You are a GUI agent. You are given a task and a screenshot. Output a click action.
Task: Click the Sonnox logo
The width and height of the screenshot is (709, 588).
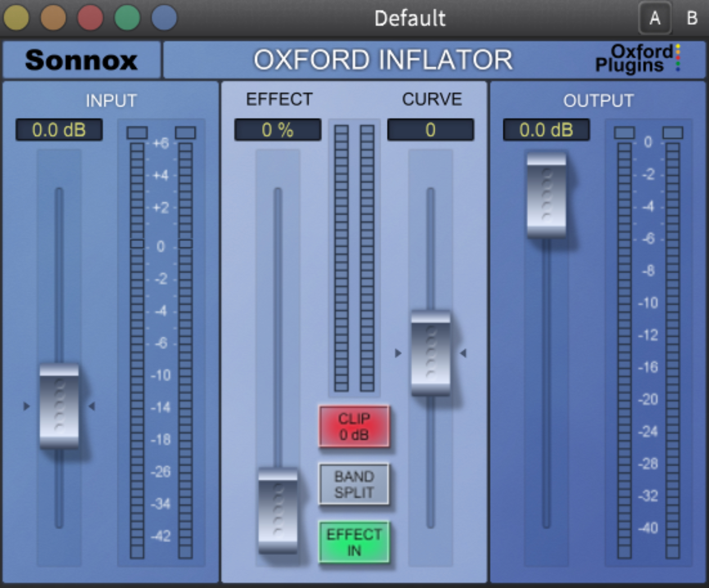[x=81, y=60]
